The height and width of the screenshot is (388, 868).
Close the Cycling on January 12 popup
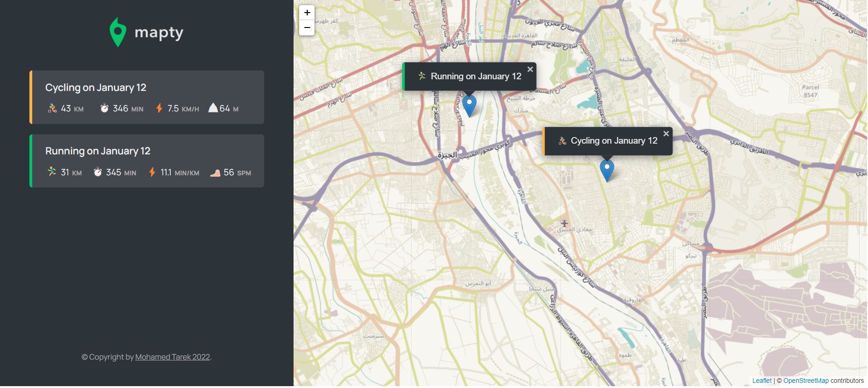tap(666, 133)
